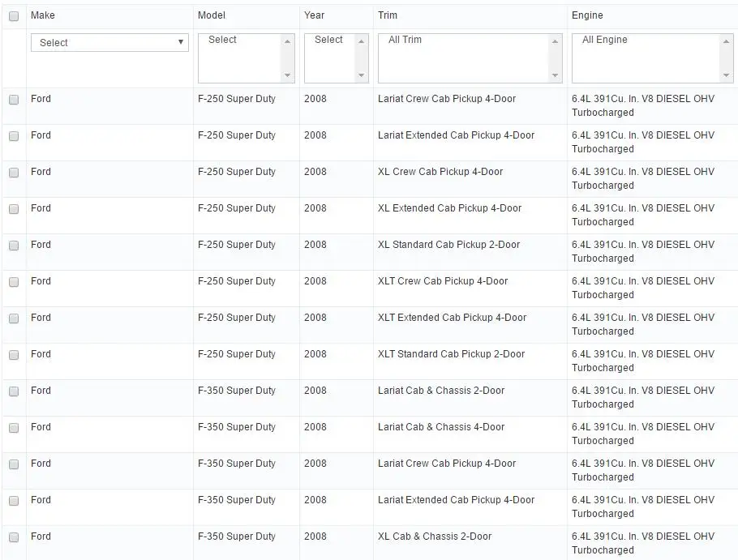This screenshot has width=738, height=560.
Task: Check the F-250 XLT Standard Cab Pickup 2-Door row
Action: (x=14, y=354)
